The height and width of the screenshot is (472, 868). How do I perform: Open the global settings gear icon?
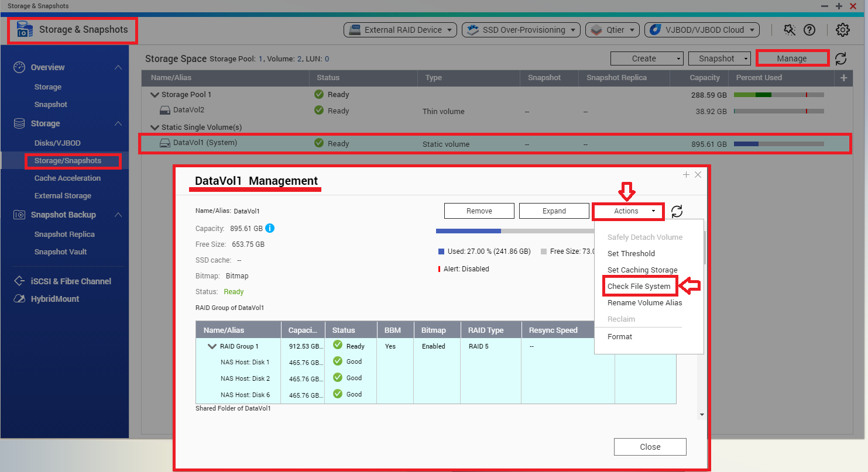842,30
